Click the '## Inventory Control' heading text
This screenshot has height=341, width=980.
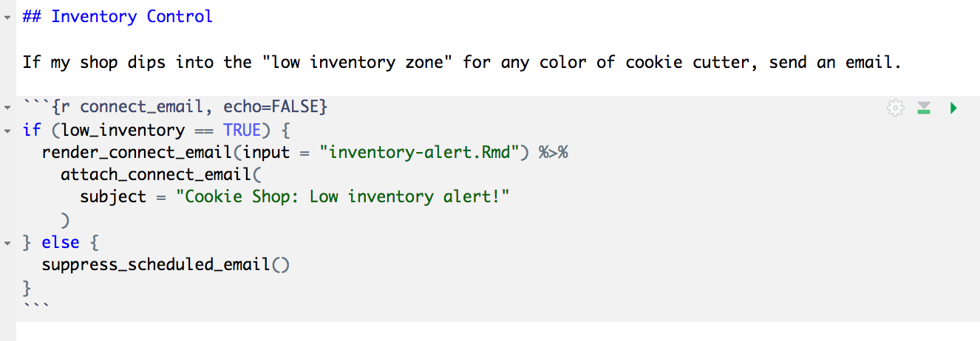pos(118,16)
